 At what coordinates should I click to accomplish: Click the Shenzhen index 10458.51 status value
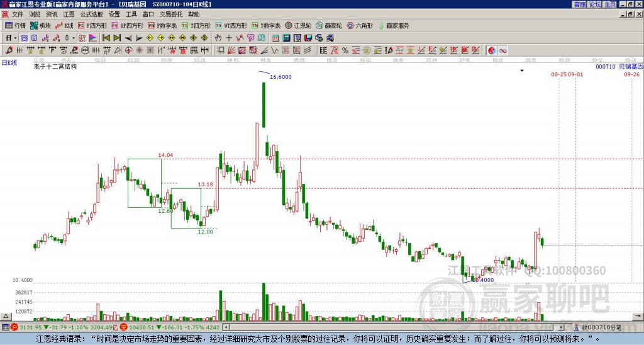tap(140, 327)
